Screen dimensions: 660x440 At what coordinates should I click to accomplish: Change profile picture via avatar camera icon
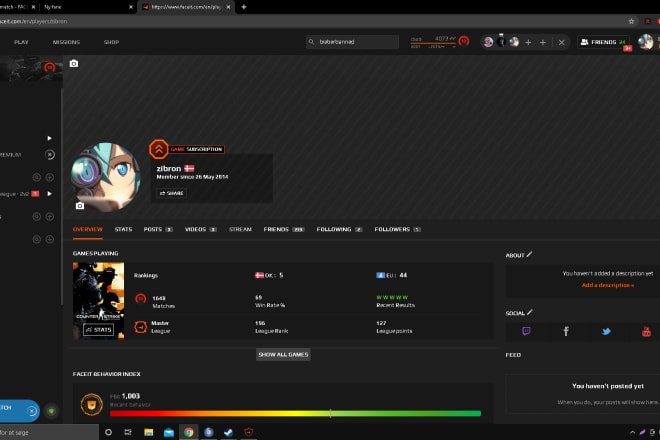click(x=80, y=205)
